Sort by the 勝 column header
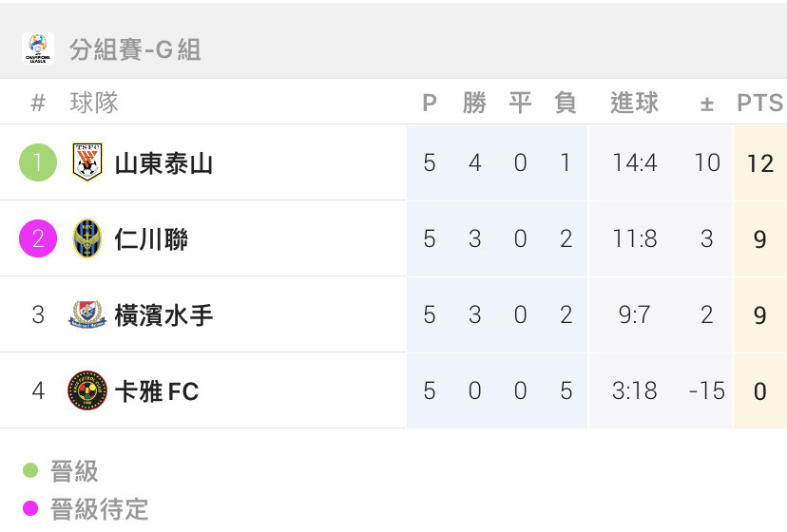Screen dimensions: 787x532 tap(475, 103)
